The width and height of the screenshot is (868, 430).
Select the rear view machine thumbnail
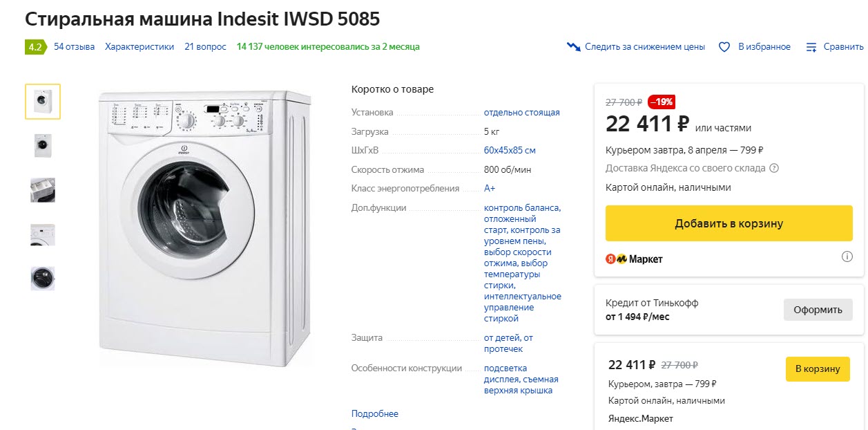pyautogui.click(x=42, y=145)
